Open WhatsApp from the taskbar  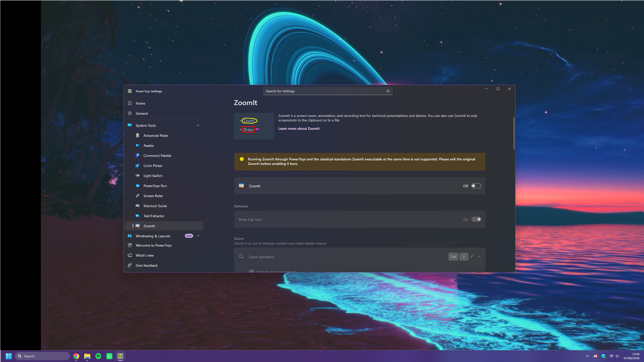(109, 356)
